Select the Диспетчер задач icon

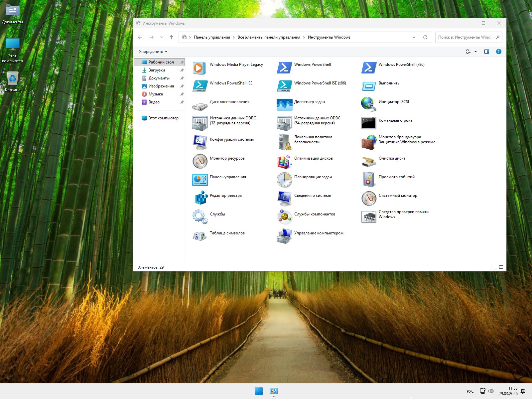pos(284,104)
